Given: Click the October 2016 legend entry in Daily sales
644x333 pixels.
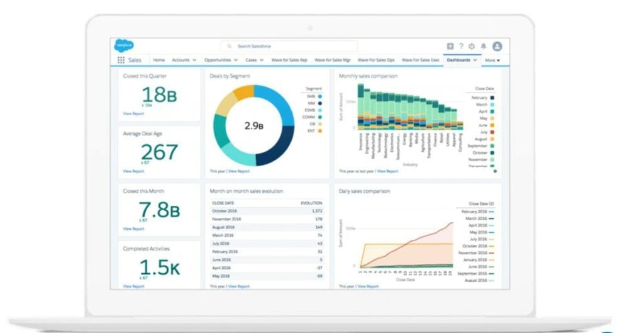Looking at the screenshot, I should pos(478,246).
